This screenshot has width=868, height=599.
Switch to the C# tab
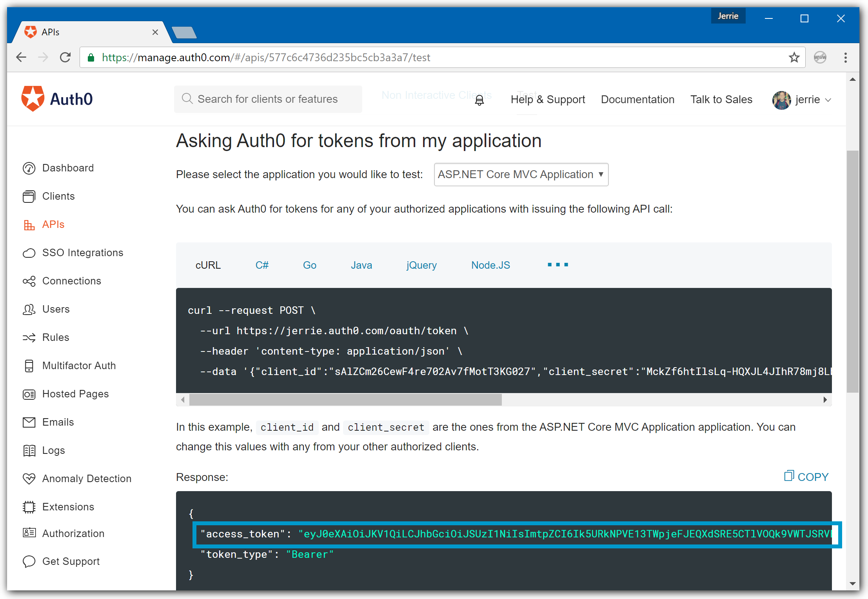coord(262,265)
